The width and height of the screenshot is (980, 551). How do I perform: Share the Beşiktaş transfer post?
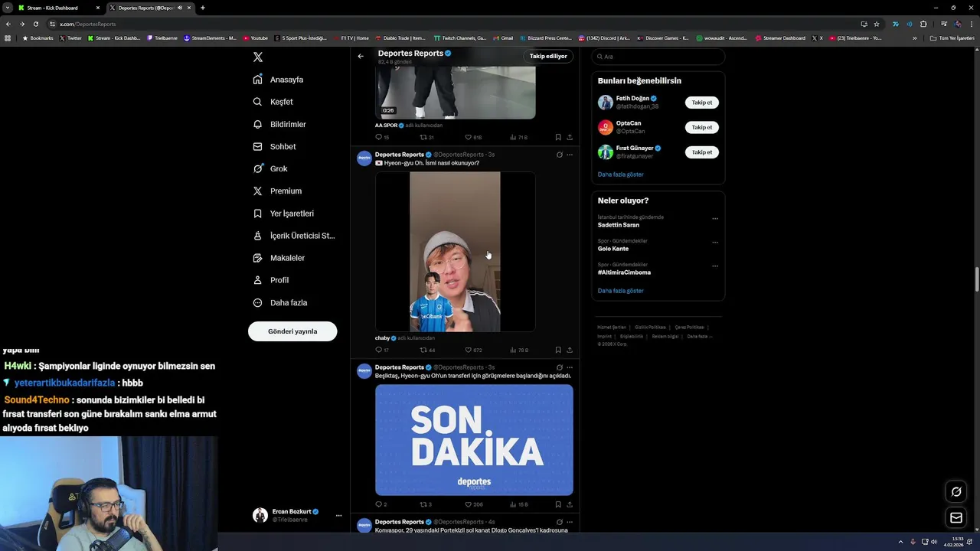[570, 504]
